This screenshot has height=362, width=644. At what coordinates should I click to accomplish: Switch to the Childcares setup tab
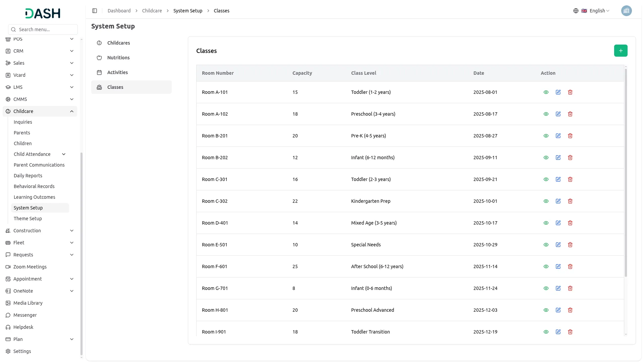(131, 43)
